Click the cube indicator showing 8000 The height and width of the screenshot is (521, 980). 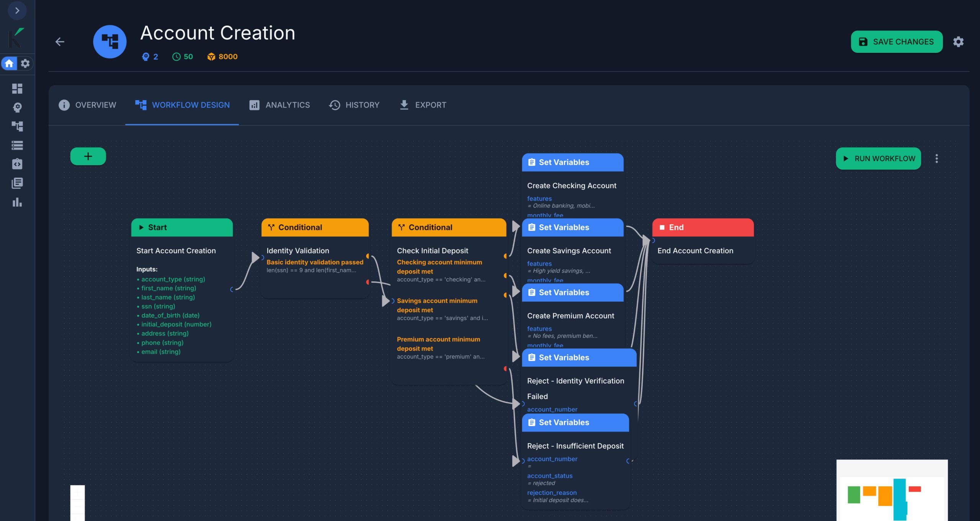tap(222, 57)
